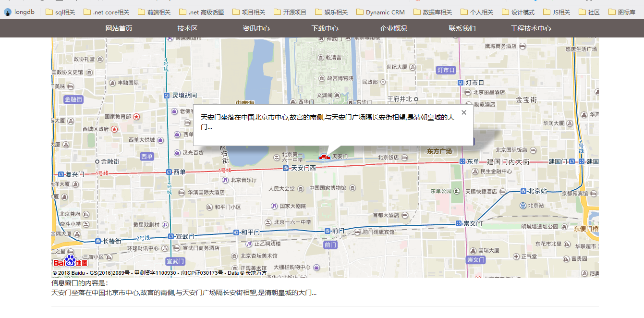Screen dimensions: 644x318
Task: Click 宣武门 subway station icon
Action: click(171, 236)
